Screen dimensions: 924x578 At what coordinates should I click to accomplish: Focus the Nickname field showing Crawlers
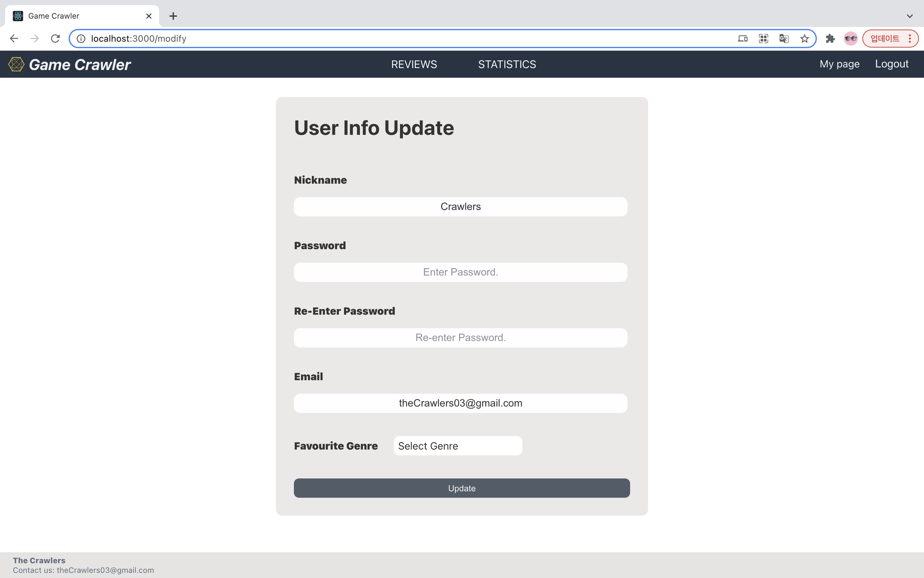click(460, 207)
